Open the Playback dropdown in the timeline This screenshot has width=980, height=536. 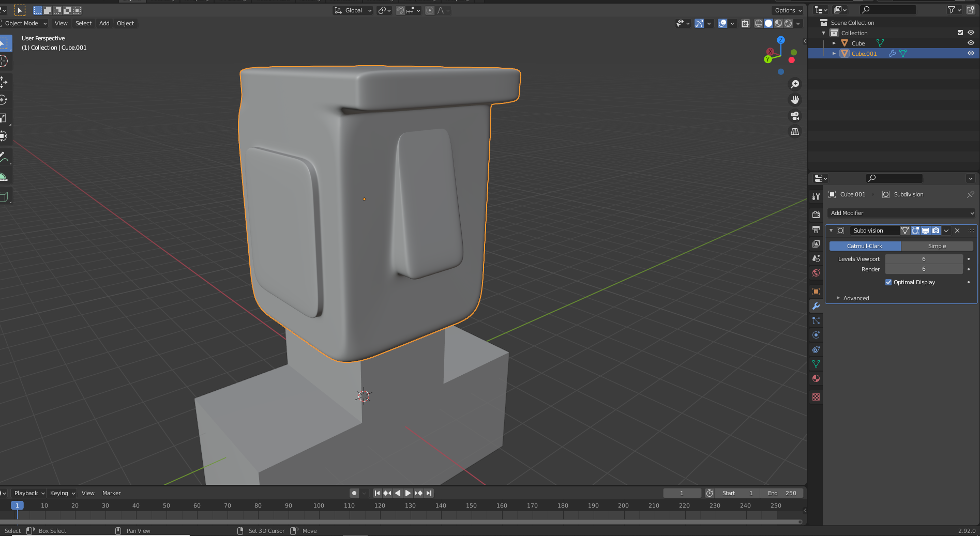(x=29, y=493)
